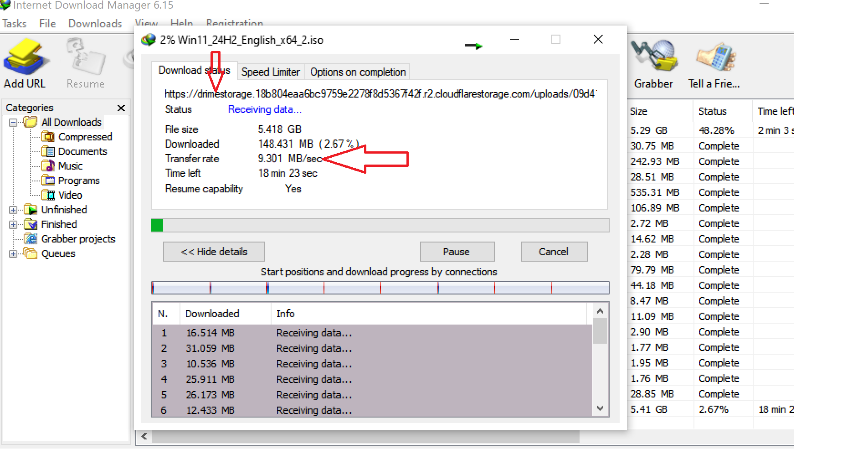Pause the current download
The width and height of the screenshot is (868, 449).
457,252
